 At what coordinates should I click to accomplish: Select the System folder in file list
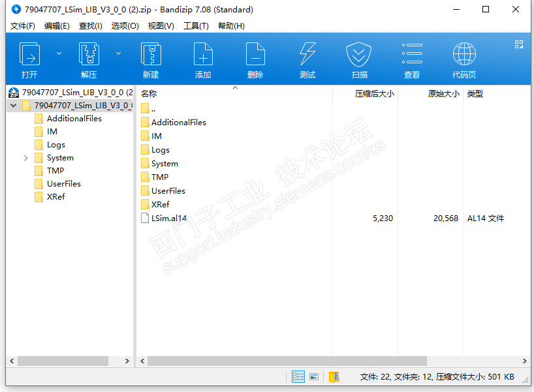(x=165, y=164)
